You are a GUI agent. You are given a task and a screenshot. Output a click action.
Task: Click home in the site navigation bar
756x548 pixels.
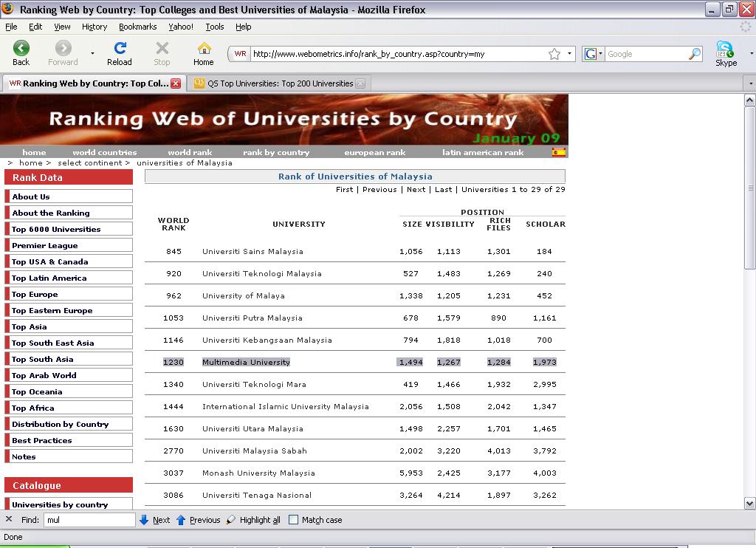tap(34, 152)
